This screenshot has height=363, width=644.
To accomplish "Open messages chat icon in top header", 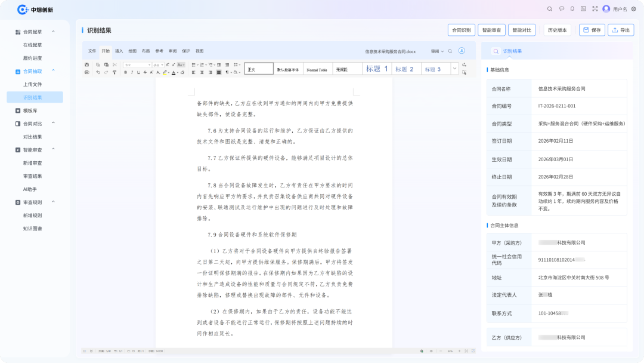I will (562, 8).
